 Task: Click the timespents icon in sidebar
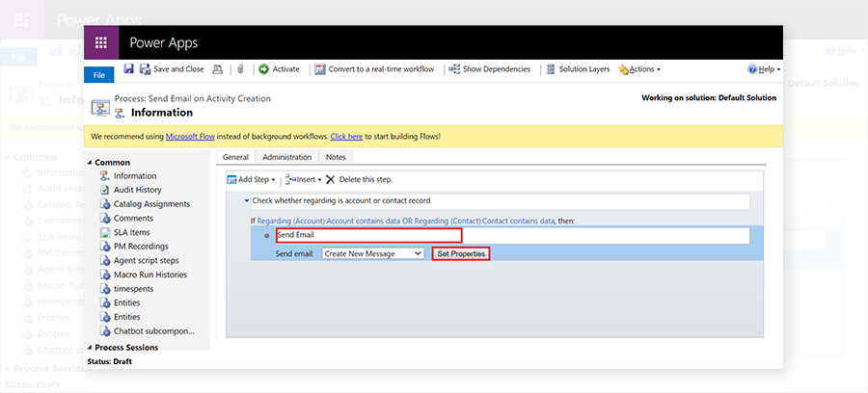(104, 289)
